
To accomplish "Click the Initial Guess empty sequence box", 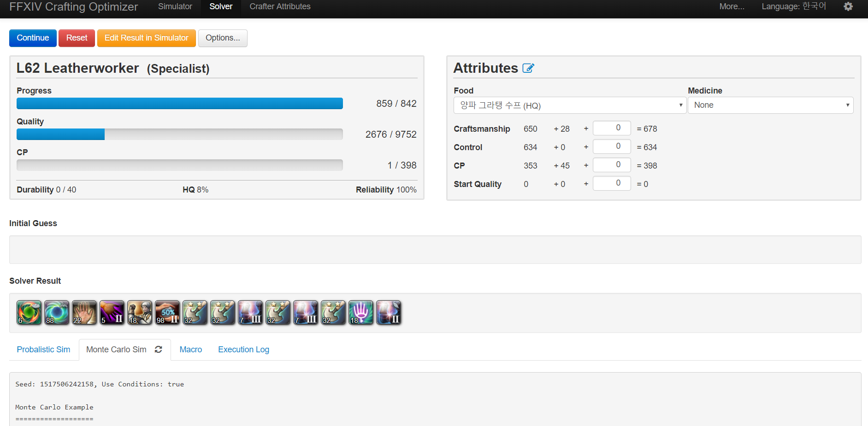I will tap(435, 250).
